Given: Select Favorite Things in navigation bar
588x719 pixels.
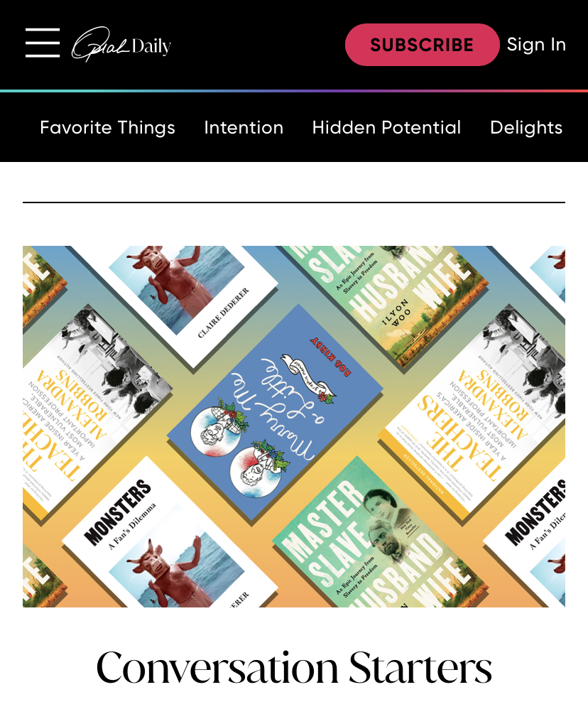Looking at the screenshot, I should (107, 127).
